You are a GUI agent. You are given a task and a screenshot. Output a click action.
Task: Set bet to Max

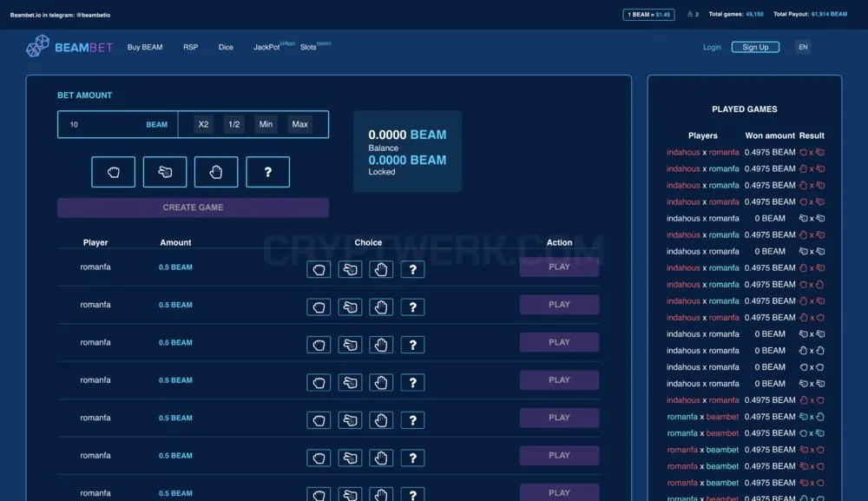point(300,124)
